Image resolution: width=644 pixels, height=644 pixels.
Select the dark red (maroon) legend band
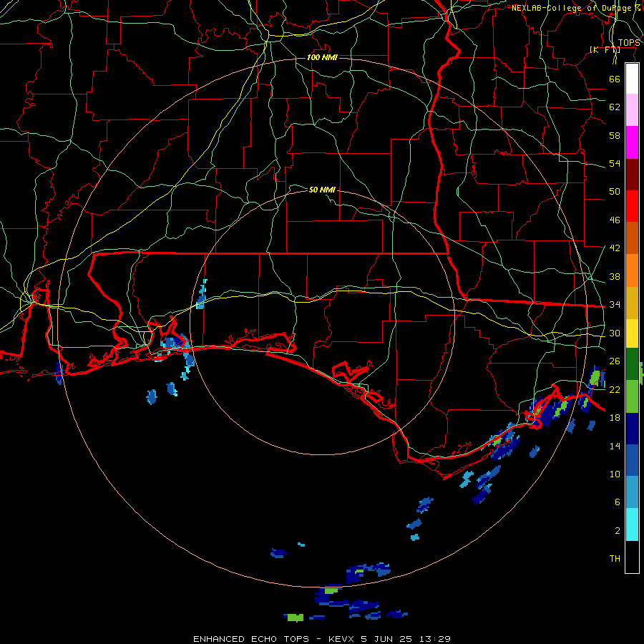click(x=632, y=175)
